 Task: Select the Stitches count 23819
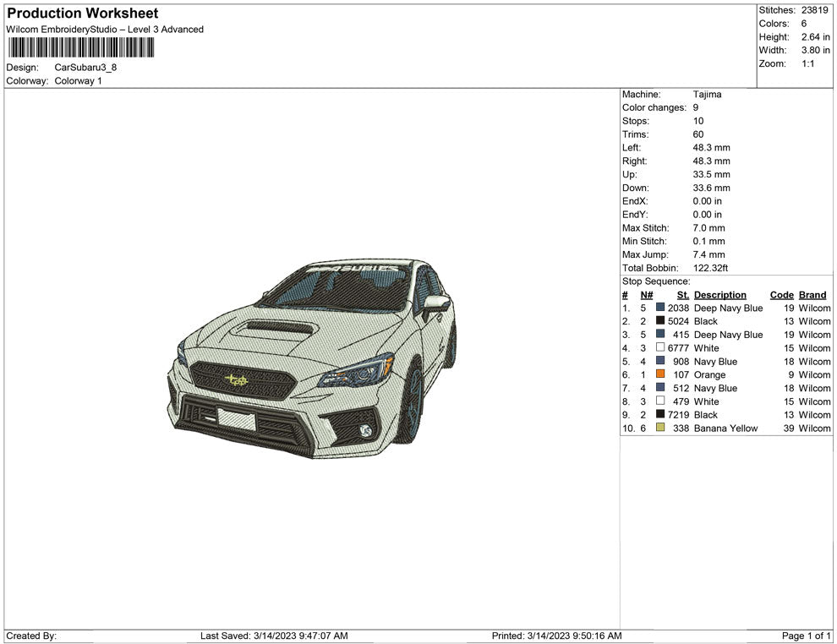tap(813, 10)
